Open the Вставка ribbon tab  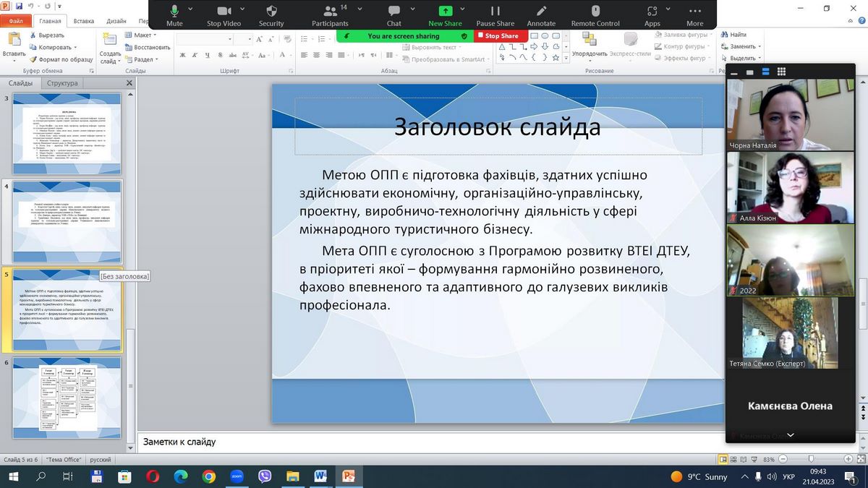84,21
